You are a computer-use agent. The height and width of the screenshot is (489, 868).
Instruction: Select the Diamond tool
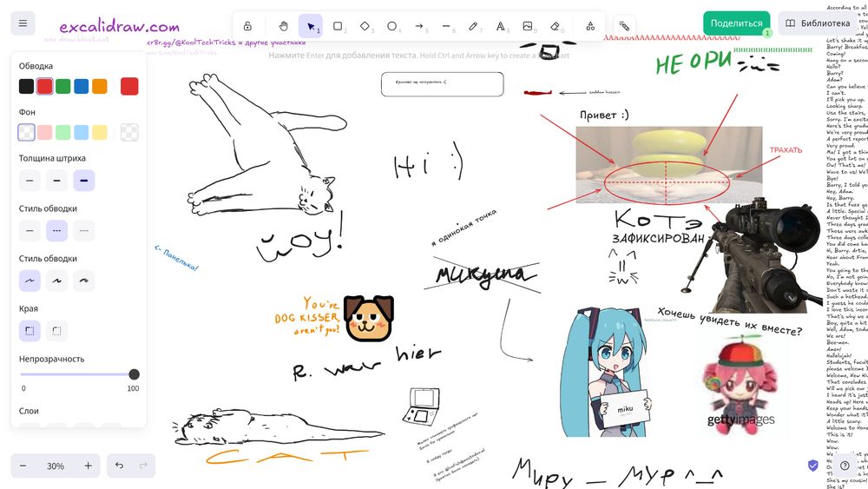[x=365, y=26]
